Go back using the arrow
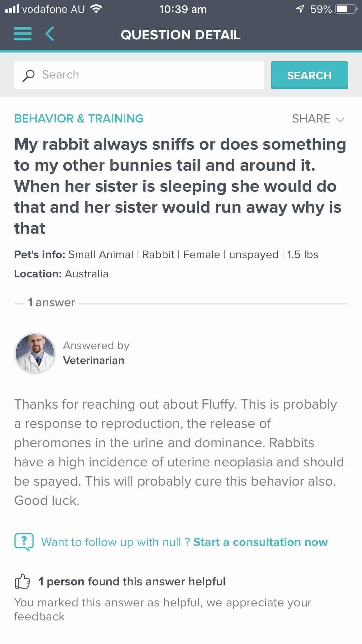This screenshot has height=644, width=362. coord(50,34)
